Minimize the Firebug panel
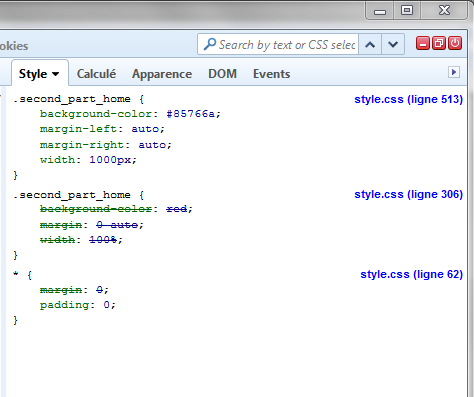 pyautogui.click(x=423, y=43)
